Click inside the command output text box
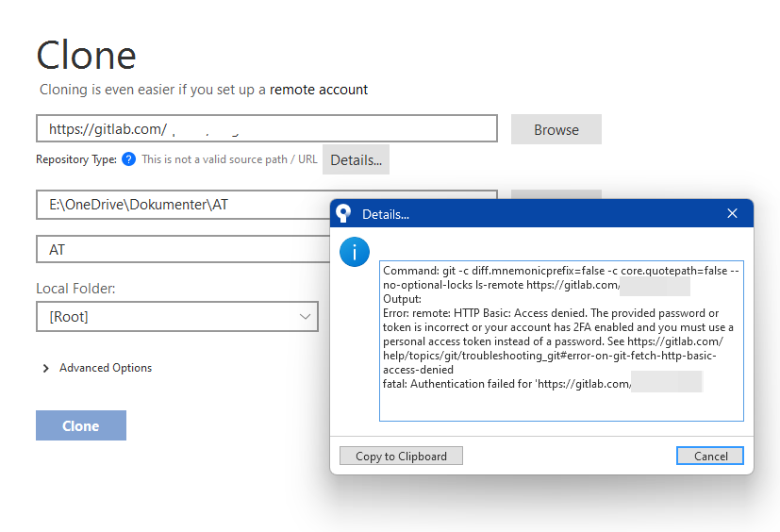 click(x=561, y=341)
